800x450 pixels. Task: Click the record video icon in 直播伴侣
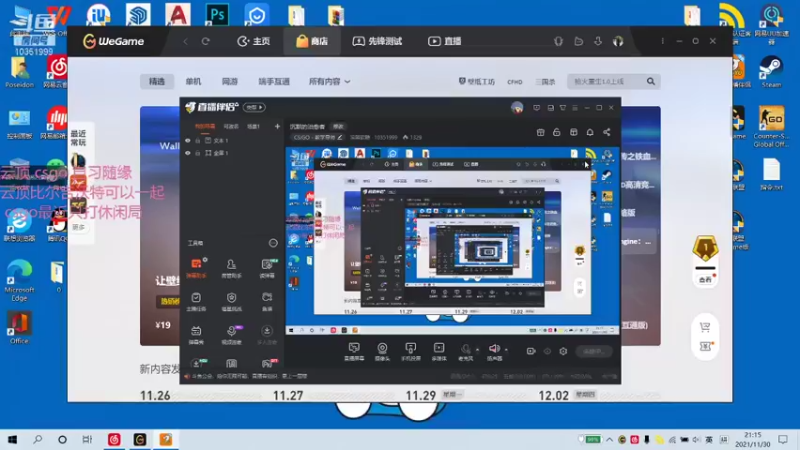coord(531,351)
